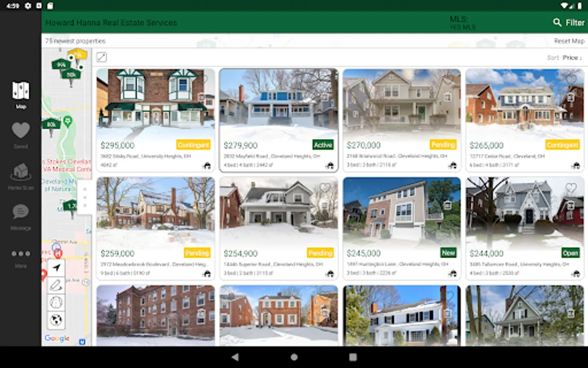The height and width of the screenshot is (368, 588).
Task: Open the Map tab in the sidebar
Action: [x=21, y=94]
